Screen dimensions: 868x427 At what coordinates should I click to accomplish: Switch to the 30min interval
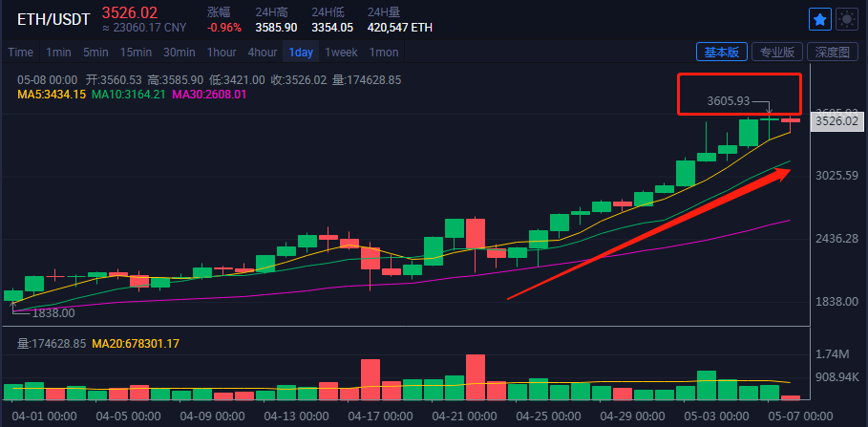coord(179,53)
